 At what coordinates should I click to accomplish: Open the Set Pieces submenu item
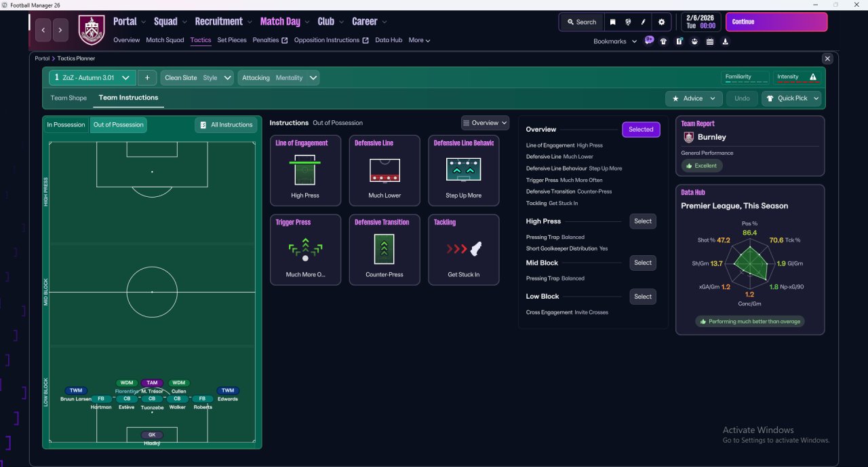tap(232, 40)
